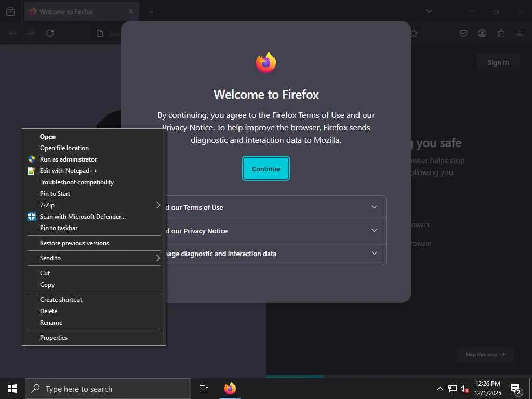The width and height of the screenshot is (532, 399).
Task: Choose Delete in the context menu
Action: (94, 311)
